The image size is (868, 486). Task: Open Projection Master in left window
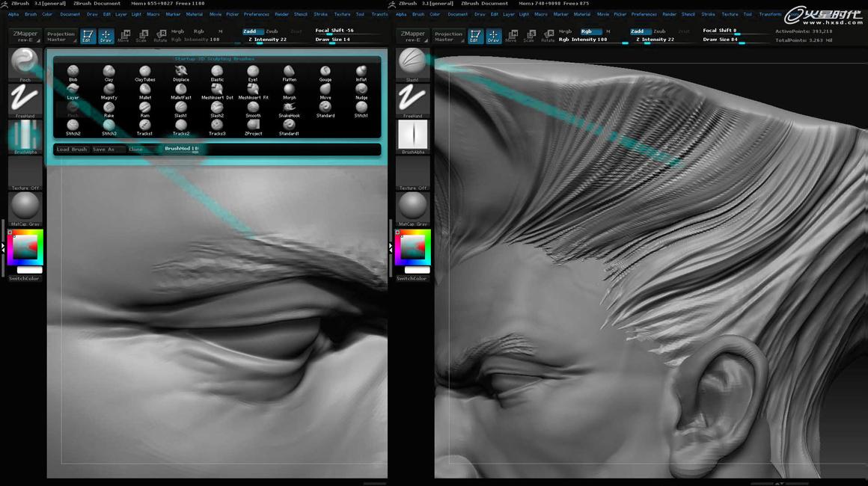pos(61,37)
